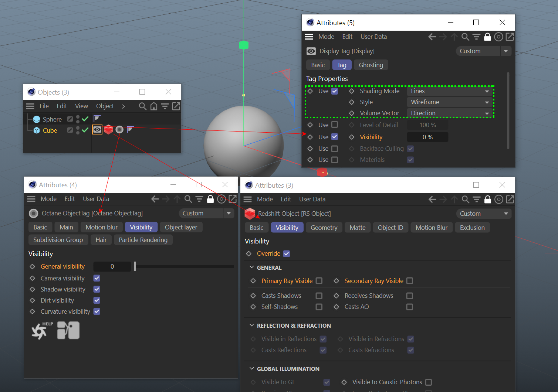The width and height of the screenshot is (558, 392).
Task: Toggle Sphere layer editing square icon
Action: tap(70, 119)
